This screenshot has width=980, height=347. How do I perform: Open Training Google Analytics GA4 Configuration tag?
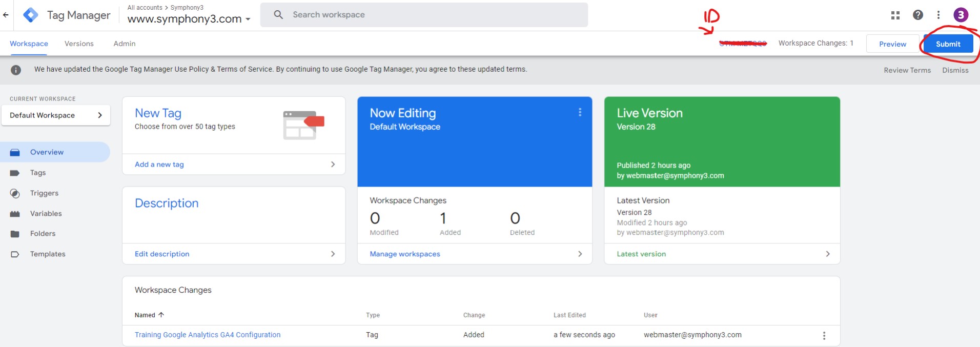click(x=208, y=335)
